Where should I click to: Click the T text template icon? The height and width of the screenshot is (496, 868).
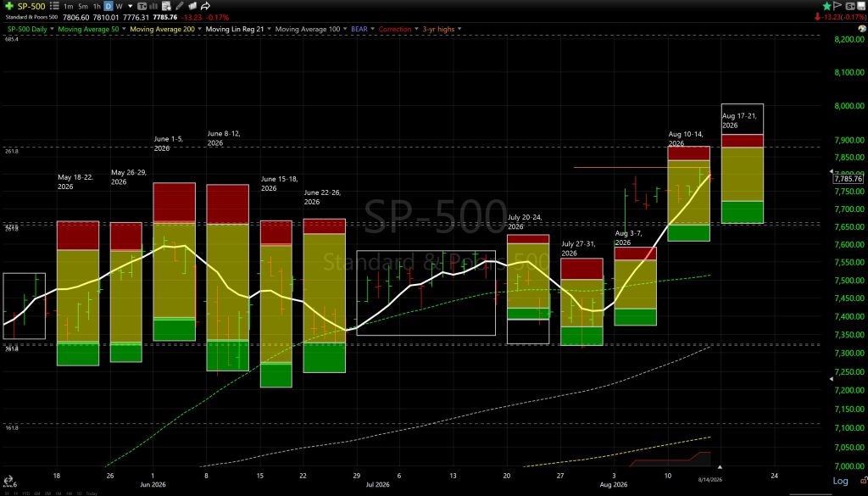coord(142,7)
